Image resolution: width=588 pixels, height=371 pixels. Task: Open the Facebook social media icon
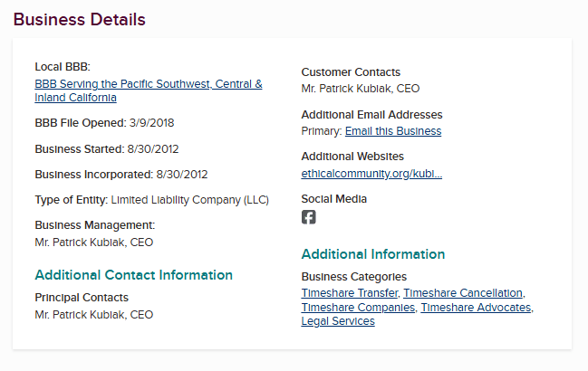pos(309,217)
